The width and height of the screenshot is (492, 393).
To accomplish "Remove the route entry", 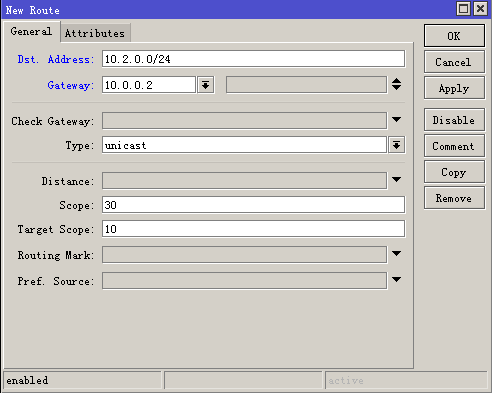I will (x=454, y=198).
